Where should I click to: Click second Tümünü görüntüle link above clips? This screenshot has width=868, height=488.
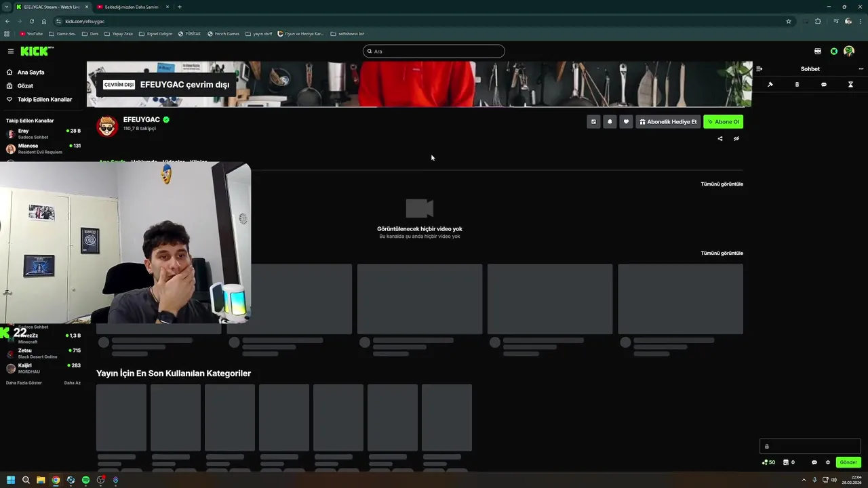pyautogui.click(x=722, y=253)
